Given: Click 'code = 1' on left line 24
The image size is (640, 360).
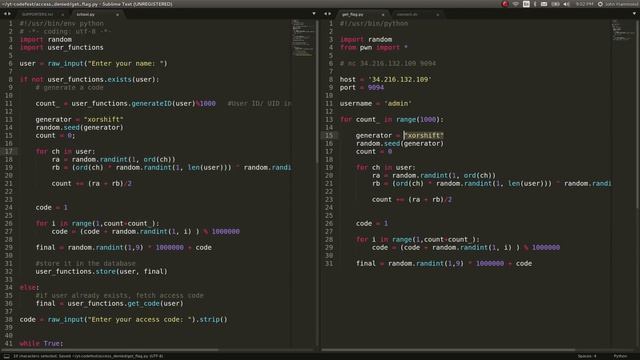Looking at the screenshot, I should point(51,208).
